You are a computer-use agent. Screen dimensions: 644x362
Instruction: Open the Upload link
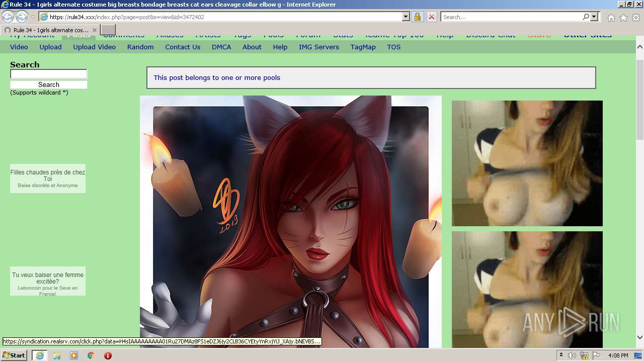[x=51, y=47]
